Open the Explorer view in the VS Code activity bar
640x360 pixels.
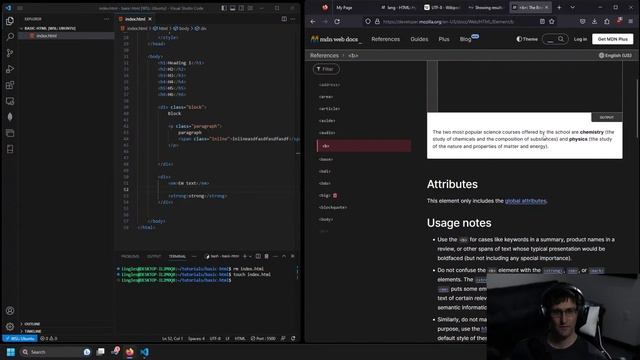[10, 21]
